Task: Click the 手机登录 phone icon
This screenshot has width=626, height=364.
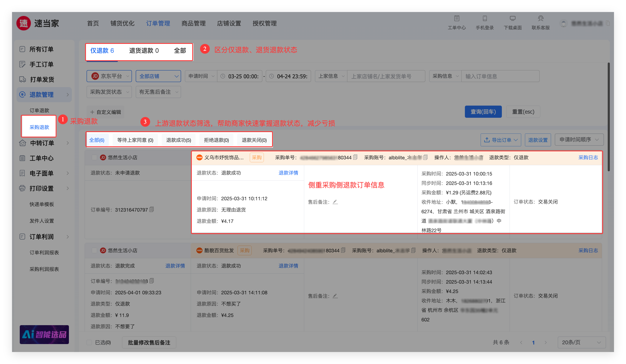Action: (484, 18)
